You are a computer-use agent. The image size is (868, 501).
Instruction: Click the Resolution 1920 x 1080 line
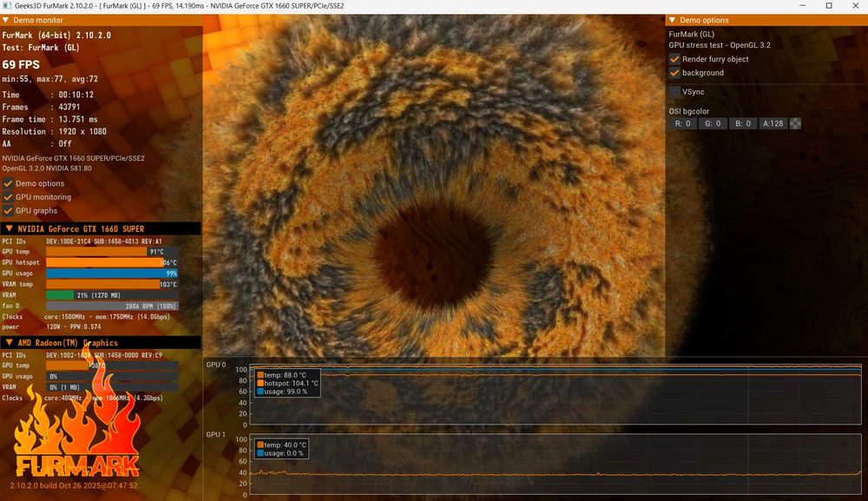pyautogui.click(x=54, y=131)
